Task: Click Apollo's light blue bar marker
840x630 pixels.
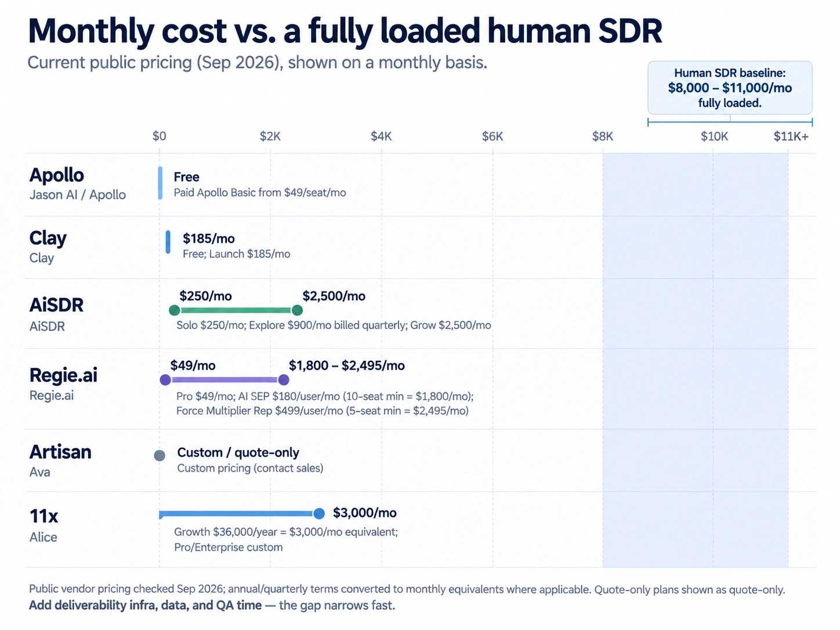Action: (160, 183)
